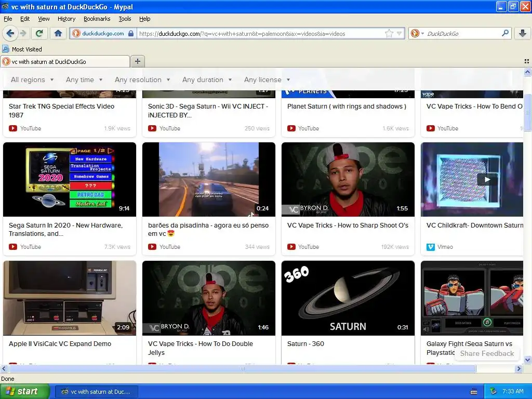Click the URL address field

(261, 33)
